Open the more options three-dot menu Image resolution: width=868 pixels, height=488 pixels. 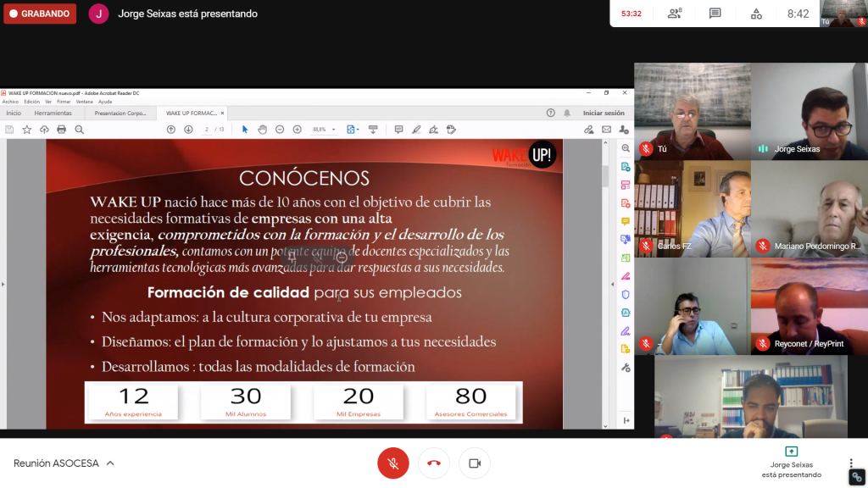pos(851,463)
